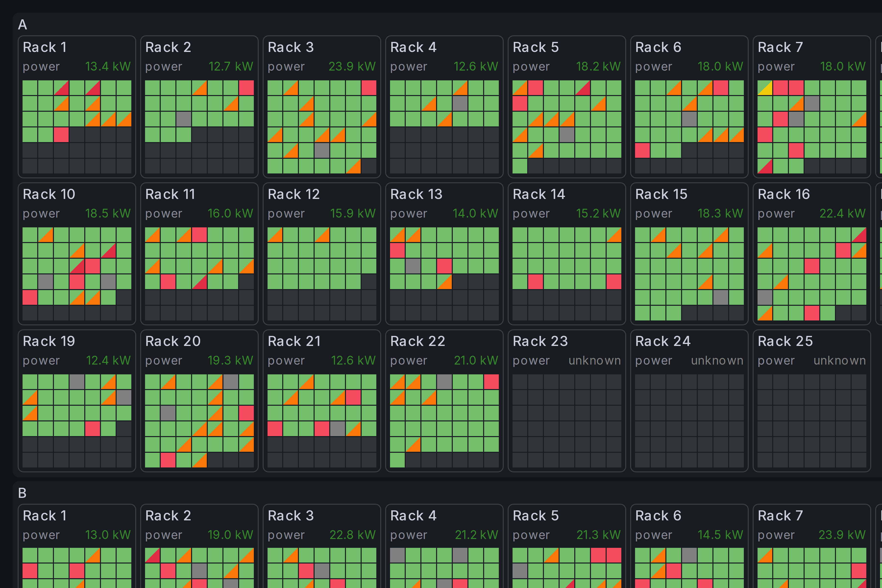Click the 19.3 kW power reading

(x=231, y=360)
